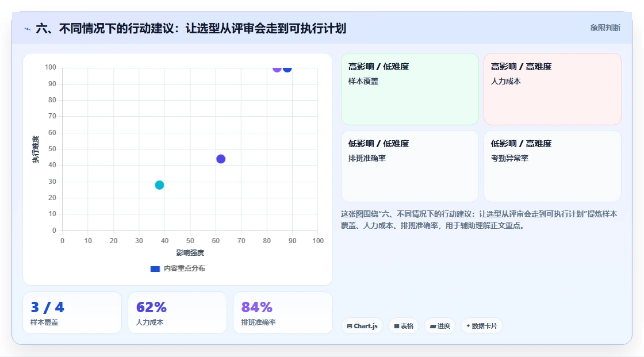Click the 表格 tag chip
644x357 pixels.
pos(404,326)
